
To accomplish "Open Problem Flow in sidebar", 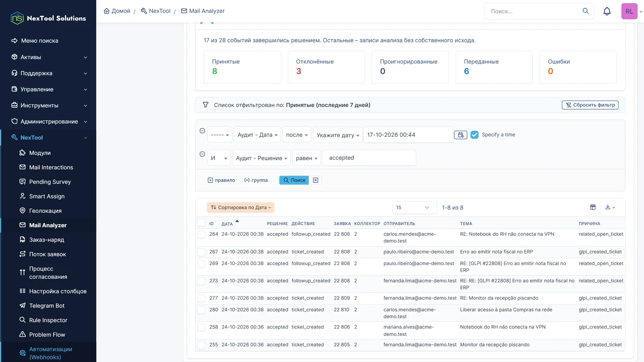I will pos(47,335).
